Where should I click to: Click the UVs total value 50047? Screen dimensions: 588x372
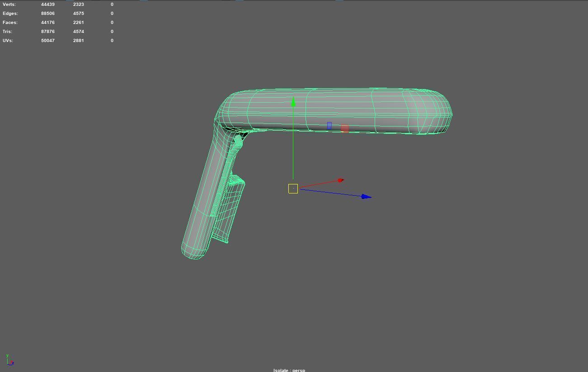[48, 40]
